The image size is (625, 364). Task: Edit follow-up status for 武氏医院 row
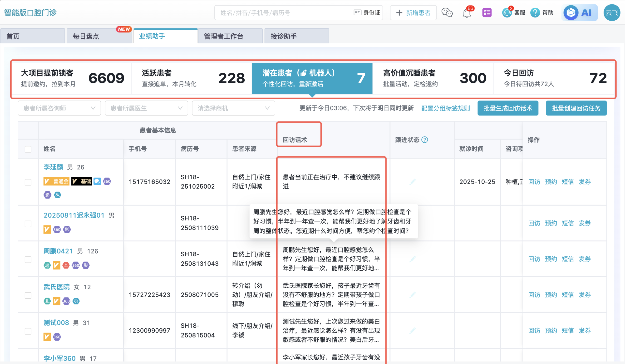413,295
